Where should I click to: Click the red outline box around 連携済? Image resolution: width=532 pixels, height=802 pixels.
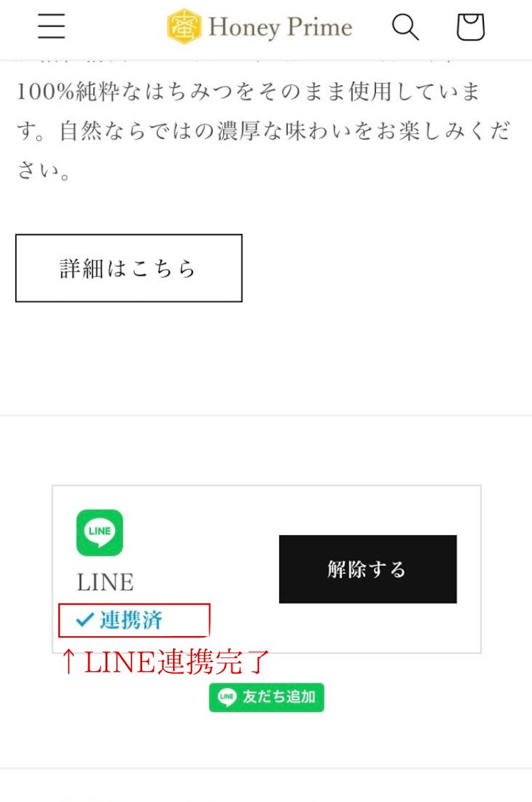click(x=134, y=620)
